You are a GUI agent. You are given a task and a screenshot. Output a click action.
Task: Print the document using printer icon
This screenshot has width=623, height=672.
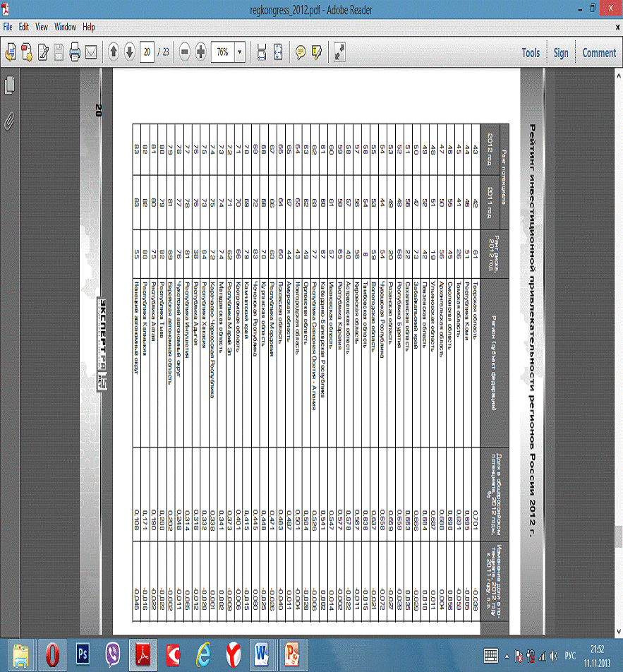coord(75,52)
